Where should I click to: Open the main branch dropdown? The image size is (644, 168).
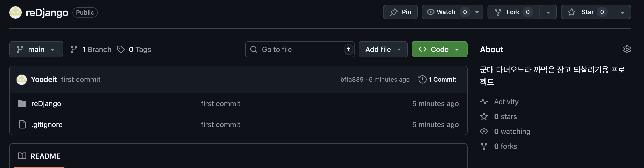point(36,49)
